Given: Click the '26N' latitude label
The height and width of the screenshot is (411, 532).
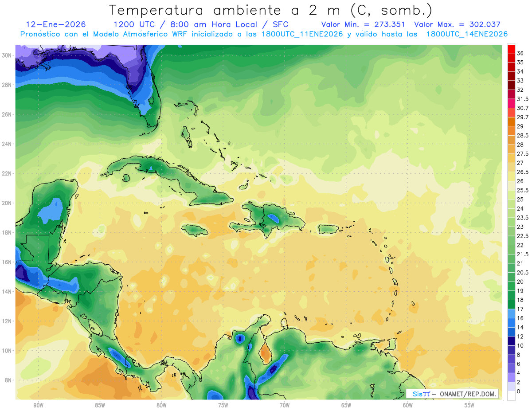Looking at the screenshot, I should 7,114.
